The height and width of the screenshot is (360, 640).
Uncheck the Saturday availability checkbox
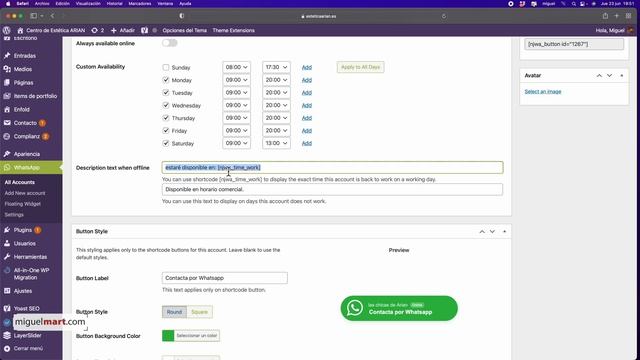click(x=166, y=143)
